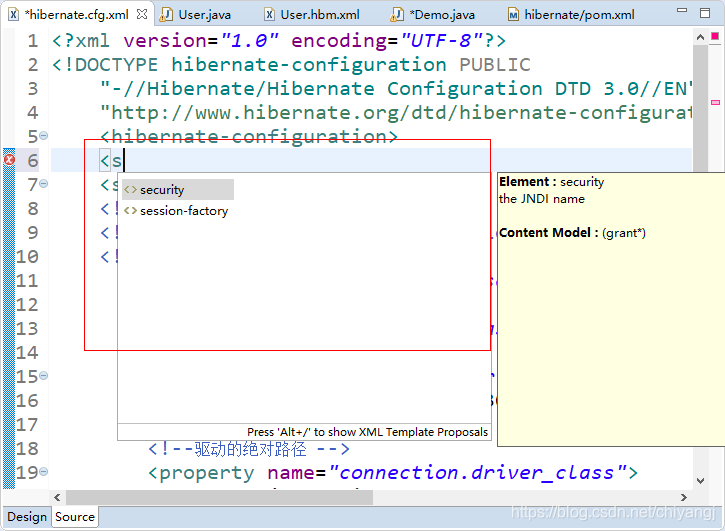Switch to the Design view tab
The height and width of the screenshot is (531, 725).
pyautogui.click(x=27, y=517)
